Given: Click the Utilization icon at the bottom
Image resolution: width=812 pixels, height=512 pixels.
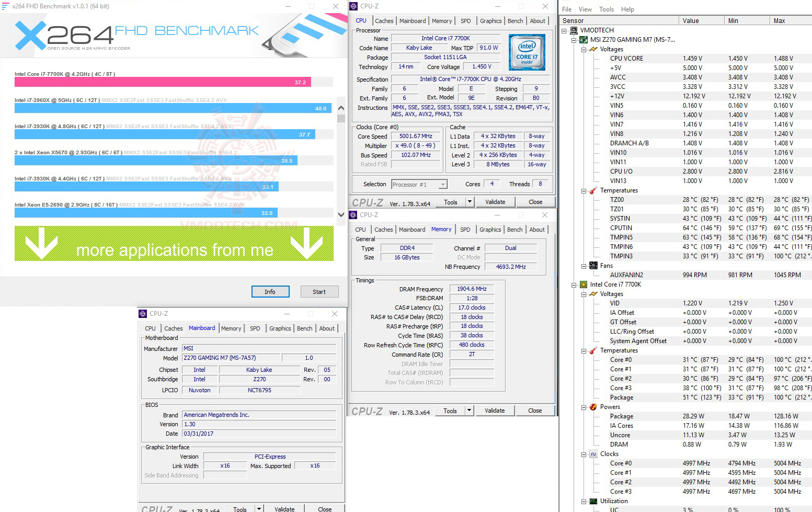Looking at the screenshot, I should [x=593, y=500].
